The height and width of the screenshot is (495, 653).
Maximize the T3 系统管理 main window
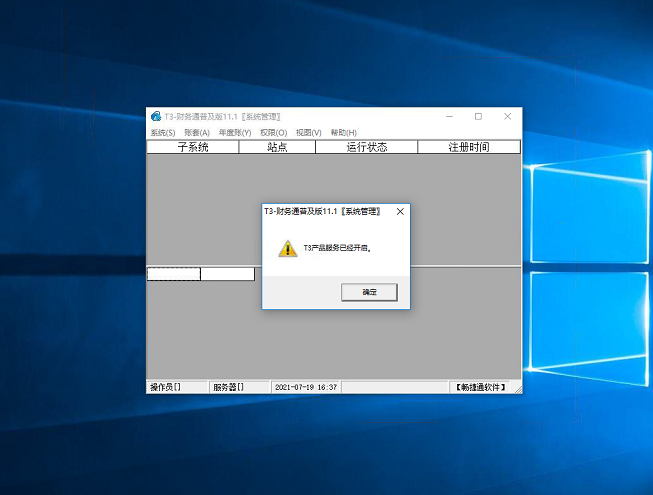click(479, 117)
